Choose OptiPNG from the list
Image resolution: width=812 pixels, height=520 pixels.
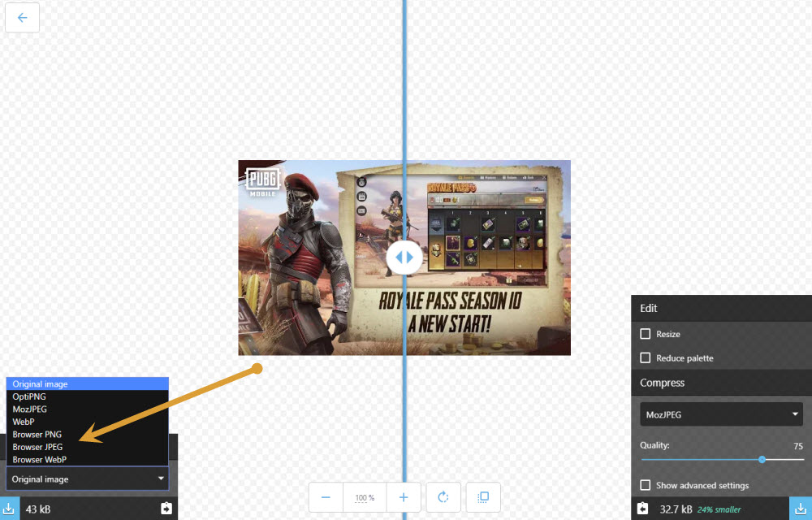click(88, 396)
